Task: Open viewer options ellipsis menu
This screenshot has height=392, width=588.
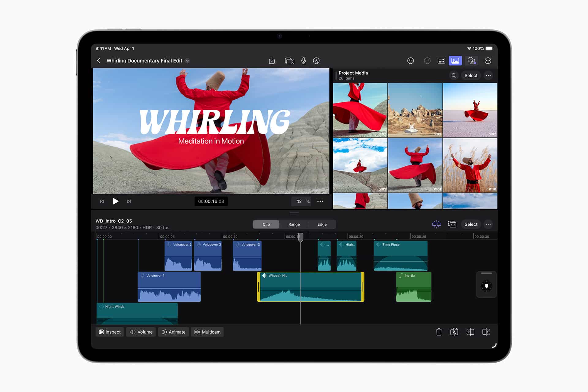Action: click(320, 201)
